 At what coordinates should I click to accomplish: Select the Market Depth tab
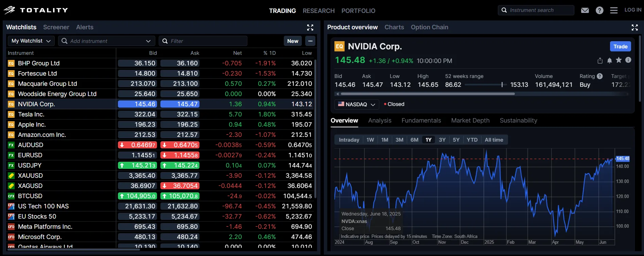tap(470, 121)
